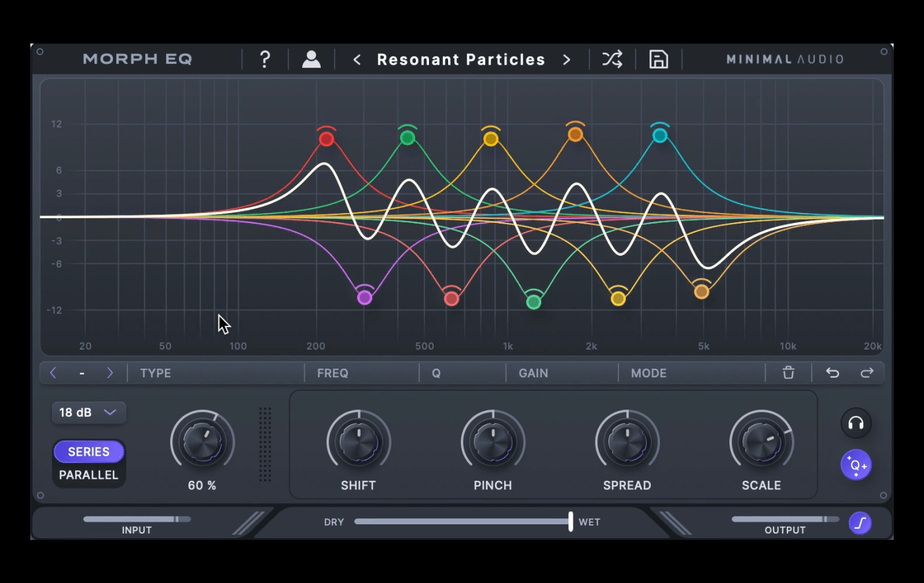924x583 pixels.
Task: Switch to PARALLEL mode
Action: click(x=88, y=475)
